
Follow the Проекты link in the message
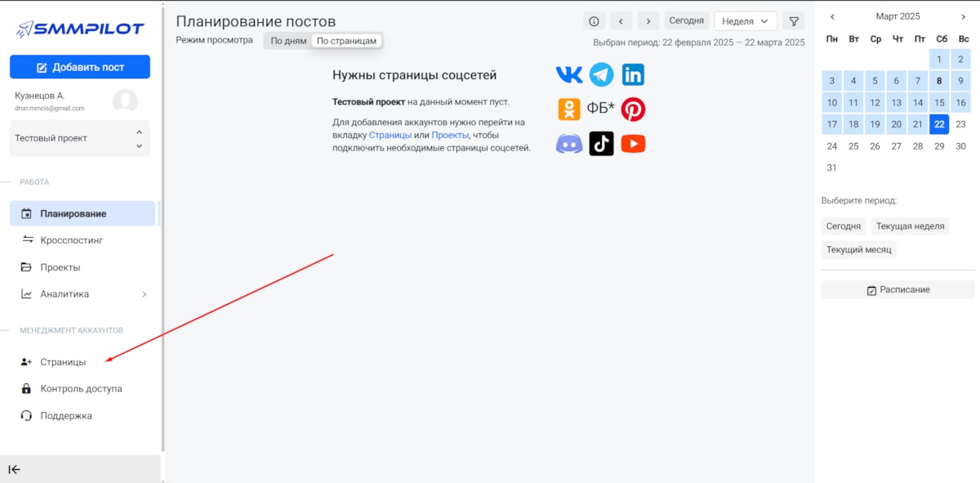451,135
